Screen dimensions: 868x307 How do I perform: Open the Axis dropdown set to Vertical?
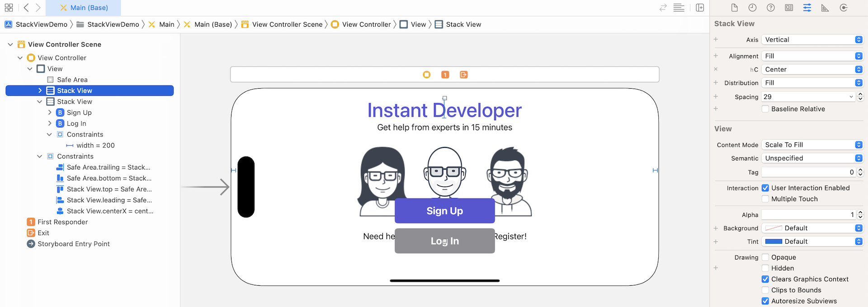point(812,40)
